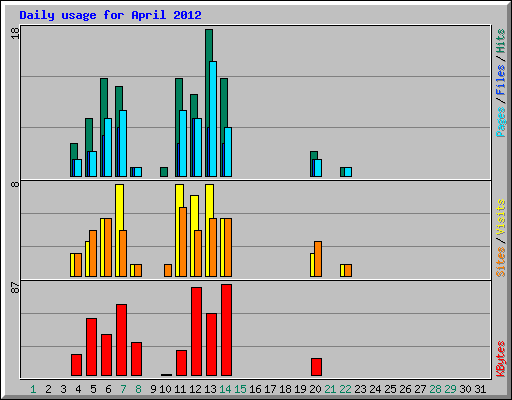512x400 pixels.
Task: Click day 22 on the x-axis
Action: (x=345, y=389)
